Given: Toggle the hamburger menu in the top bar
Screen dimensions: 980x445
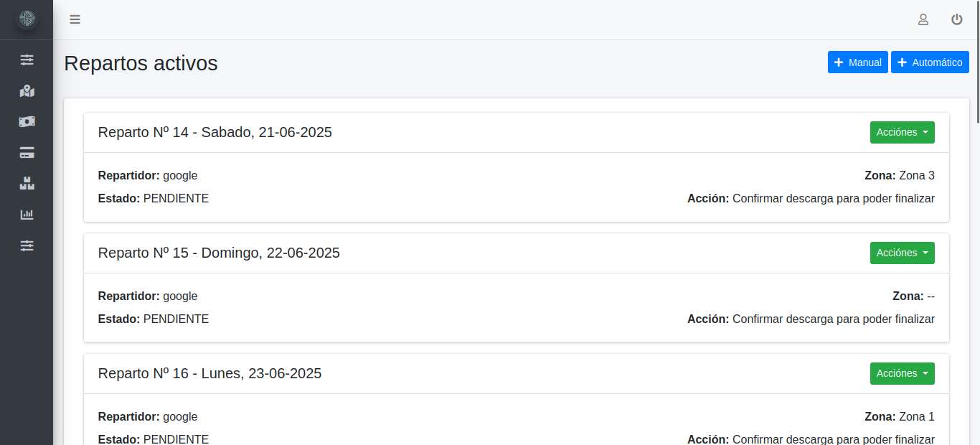Looking at the screenshot, I should tap(75, 19).
